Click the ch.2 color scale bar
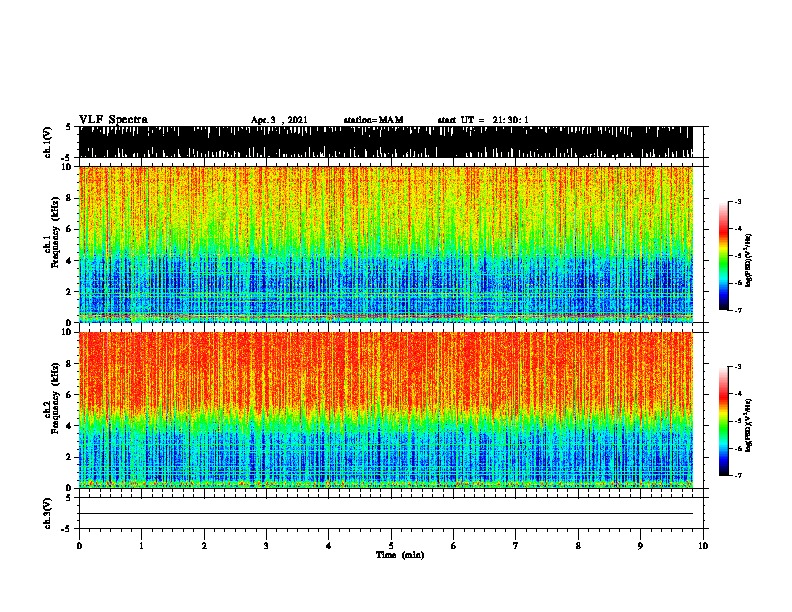Viewport: 792px width, 612px height. click(x=724, y=421)
